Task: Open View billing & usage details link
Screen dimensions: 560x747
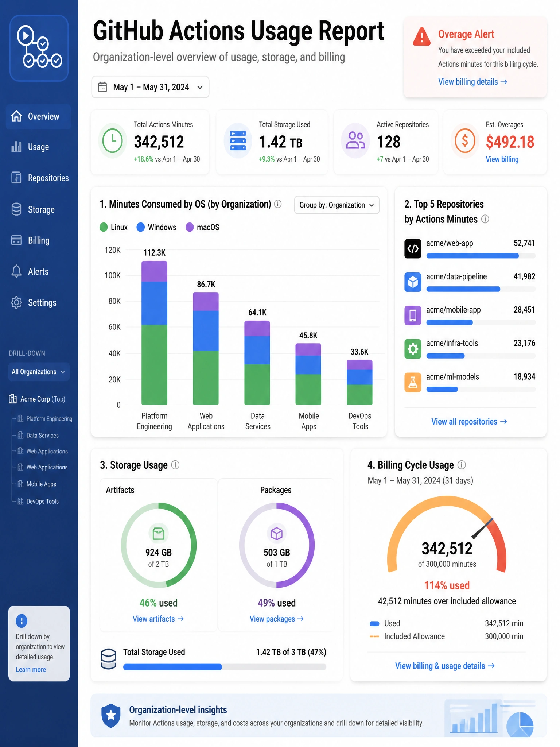Action: tap(445, 666)
